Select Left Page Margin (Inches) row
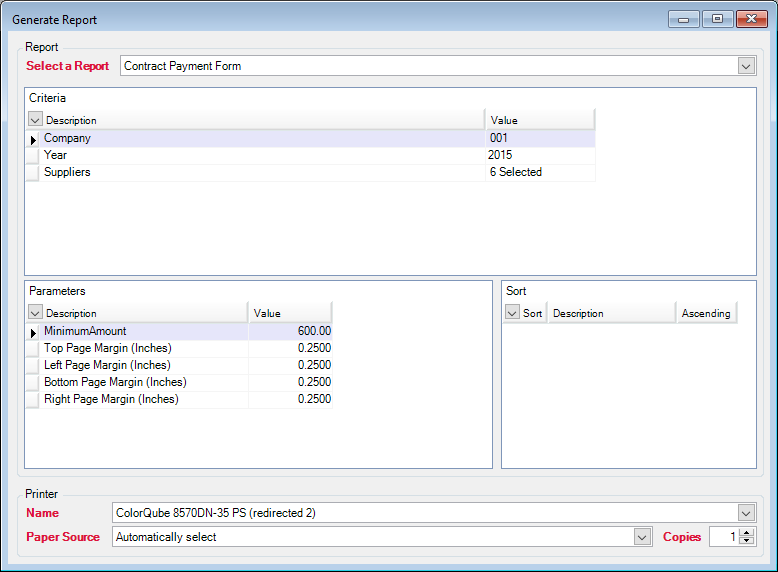The width and height of the screenshot is (778, 572). point(179,365)
